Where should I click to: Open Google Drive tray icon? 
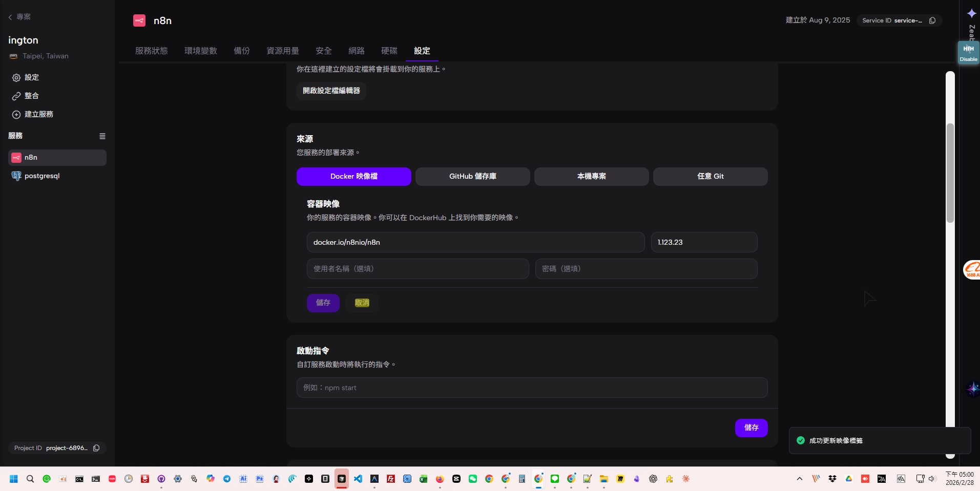pyautogui.click(x=849, y=479)
